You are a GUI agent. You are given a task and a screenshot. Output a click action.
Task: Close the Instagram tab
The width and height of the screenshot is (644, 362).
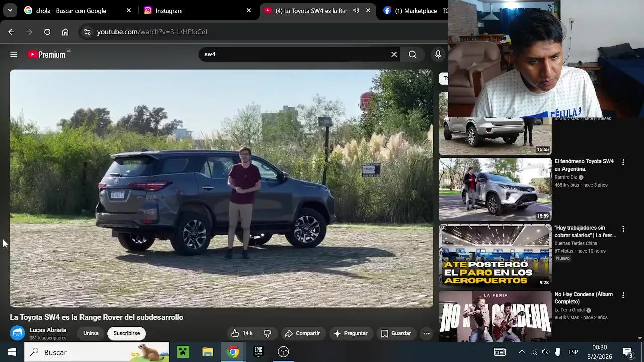click(249, 10)
